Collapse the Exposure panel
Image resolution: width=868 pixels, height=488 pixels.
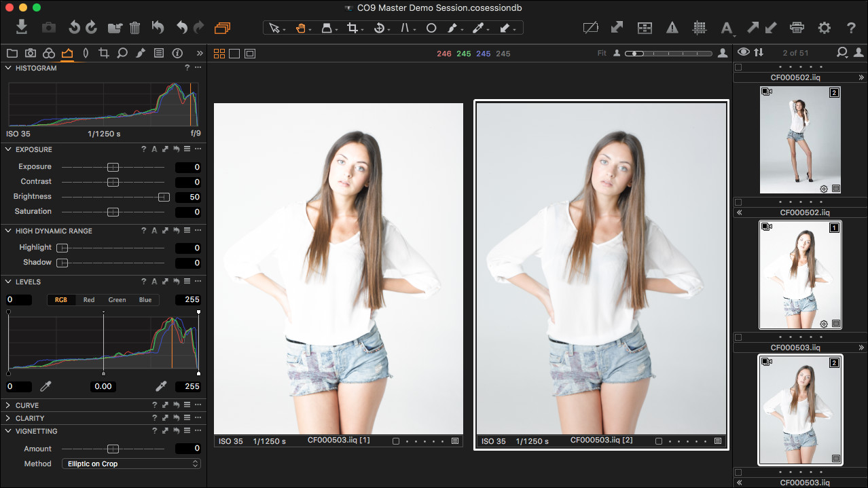[x=8, y=149]
